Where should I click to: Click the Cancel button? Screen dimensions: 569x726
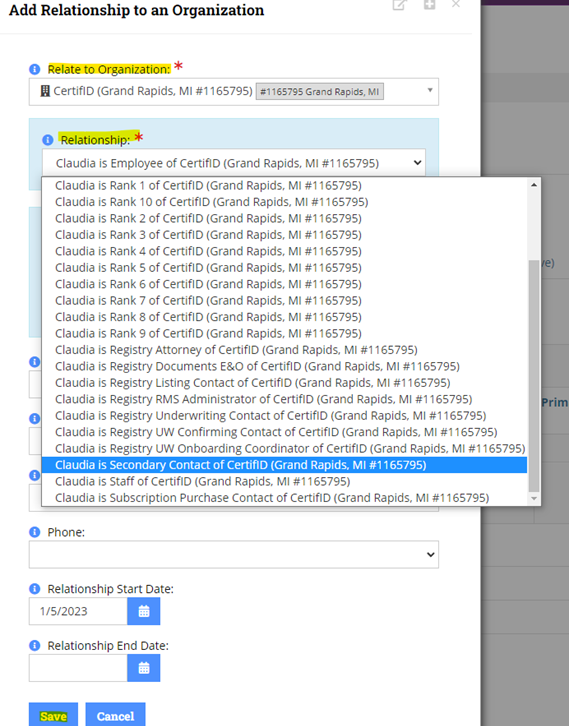(115, 716)
